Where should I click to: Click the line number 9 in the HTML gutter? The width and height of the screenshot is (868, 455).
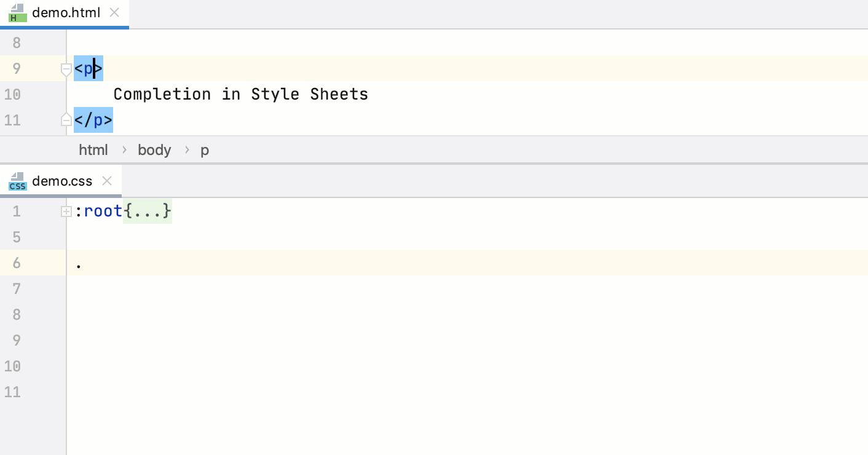(16, 68)
